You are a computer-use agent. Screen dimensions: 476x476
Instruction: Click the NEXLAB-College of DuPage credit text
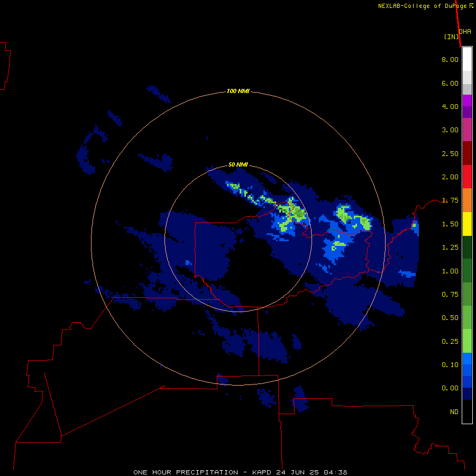tap(422, 6)
